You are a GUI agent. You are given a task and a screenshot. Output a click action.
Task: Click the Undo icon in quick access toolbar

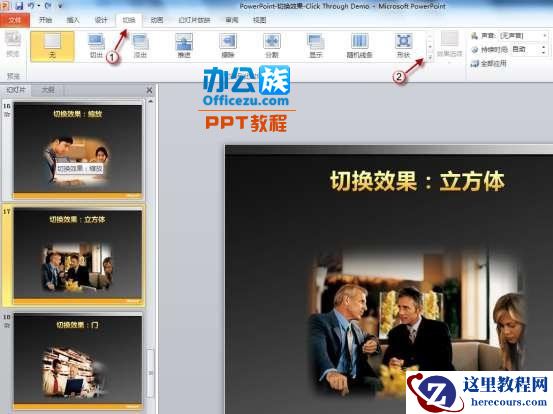point(31,6)
